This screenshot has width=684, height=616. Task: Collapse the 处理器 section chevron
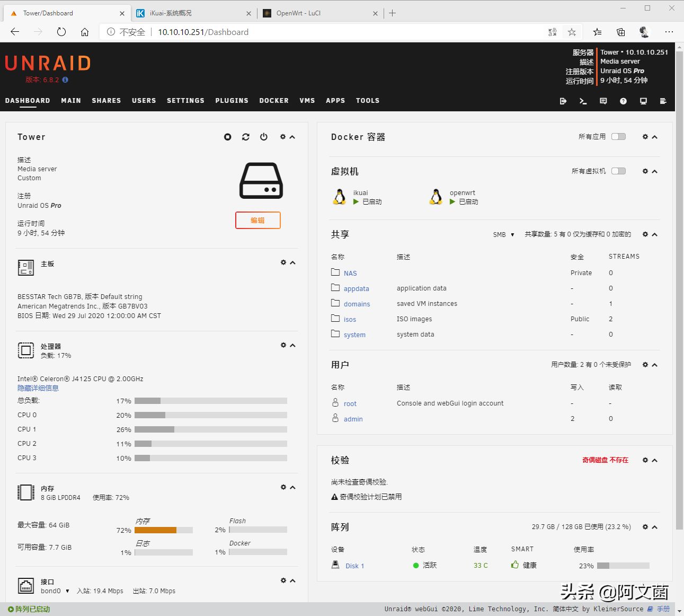(x=293, y=345)
